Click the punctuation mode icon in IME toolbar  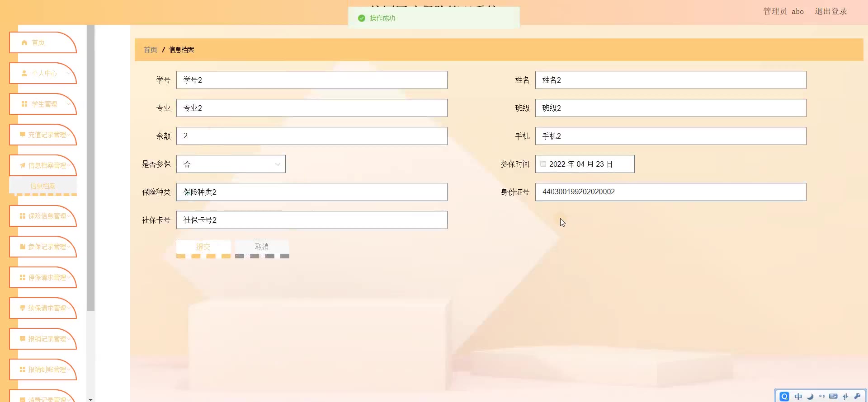pyautogui.click(x=822, y=396)
